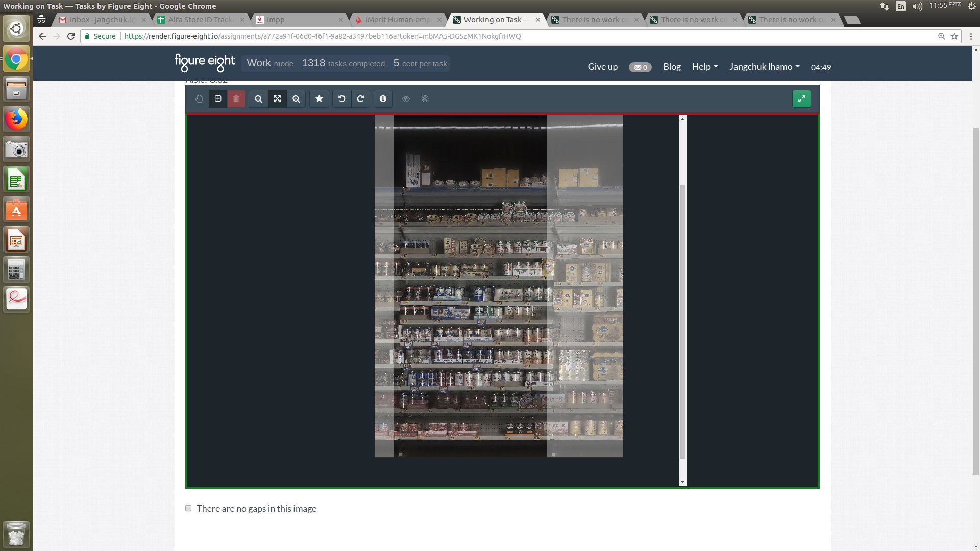Undo the last annotation action
The height and width of the screenshot is (551, 980).
tap(342, 99)
